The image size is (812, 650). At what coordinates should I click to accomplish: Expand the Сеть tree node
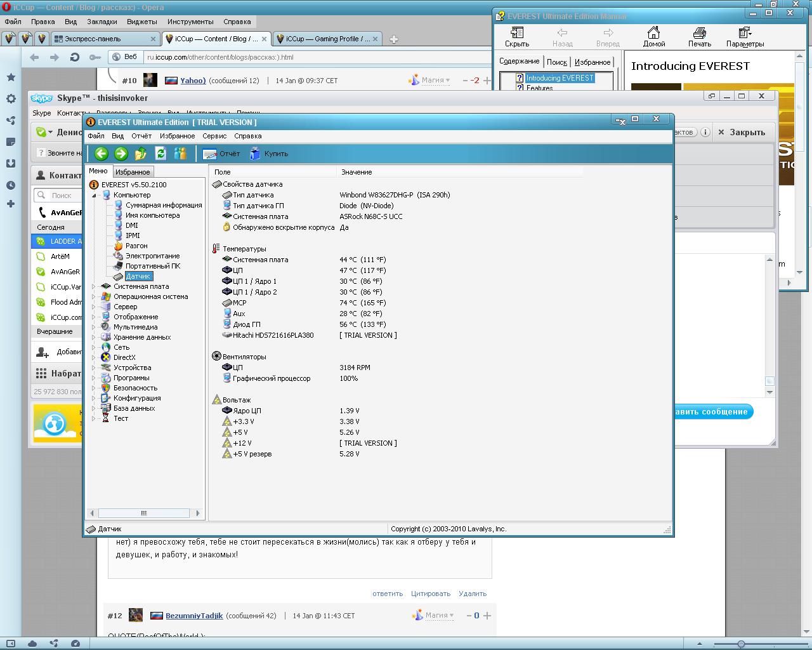(94, 348)
